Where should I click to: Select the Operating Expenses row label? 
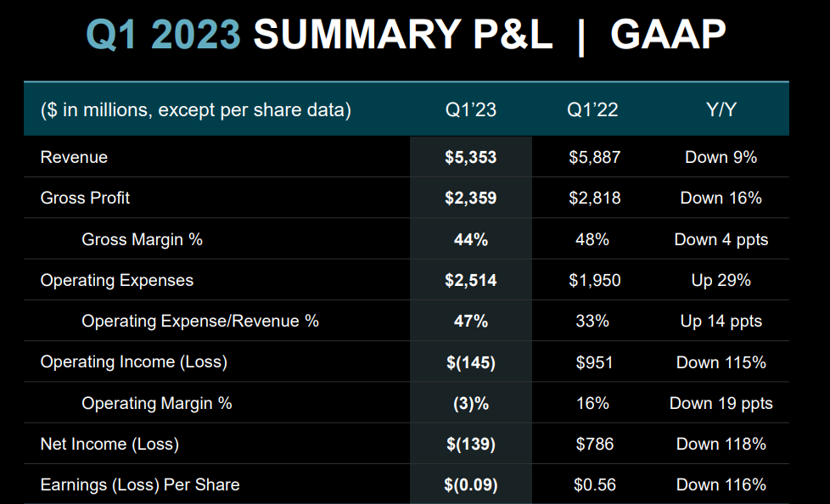[116, 280]
